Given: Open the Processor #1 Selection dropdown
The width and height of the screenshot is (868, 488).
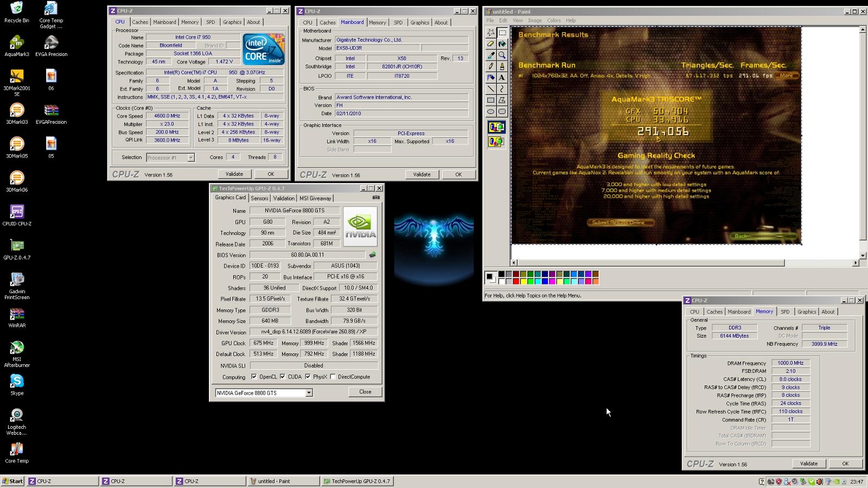Looking at the screenshot, I should [x=190, y=157].
